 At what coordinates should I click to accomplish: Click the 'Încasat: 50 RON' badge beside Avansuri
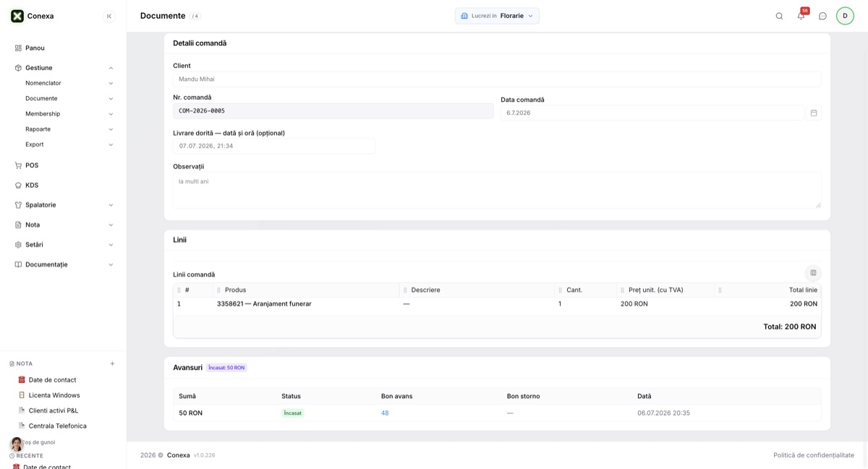point(226,368)
